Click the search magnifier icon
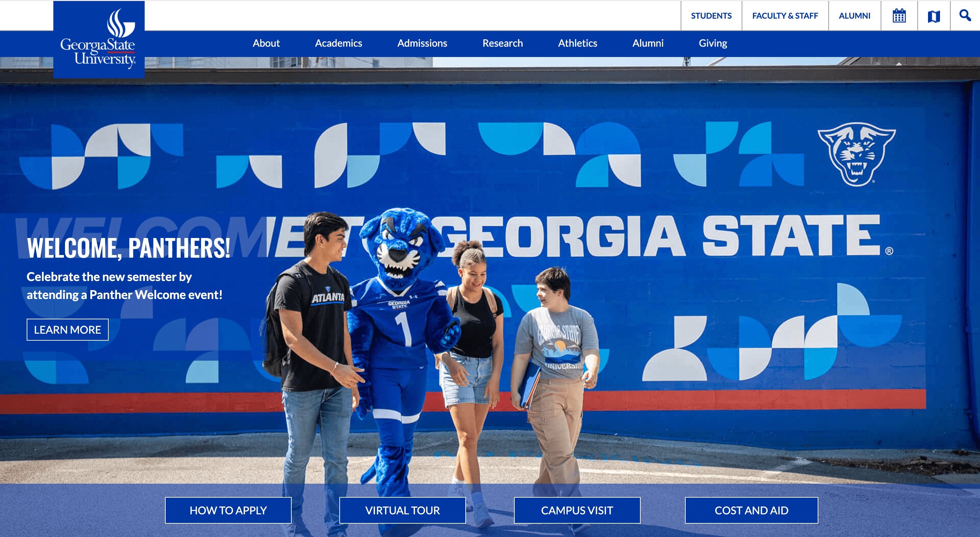The width and height of the screenshot is (980, 537). tap(965, 15)
